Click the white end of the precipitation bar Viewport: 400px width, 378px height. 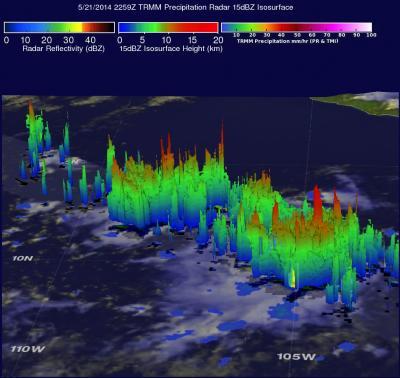pyautogui.click(x=365, y=27)
